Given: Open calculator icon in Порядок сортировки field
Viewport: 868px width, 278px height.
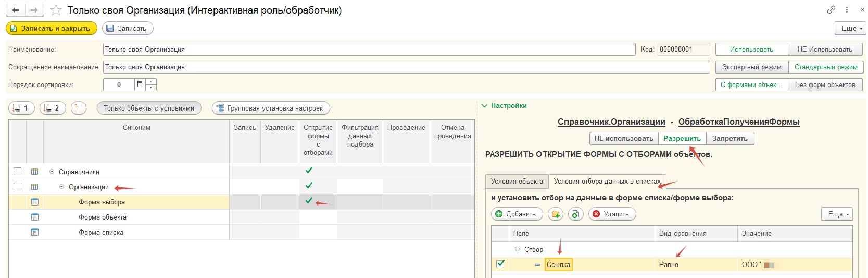Looking at the screenshot, I should [x=140, y=84].
